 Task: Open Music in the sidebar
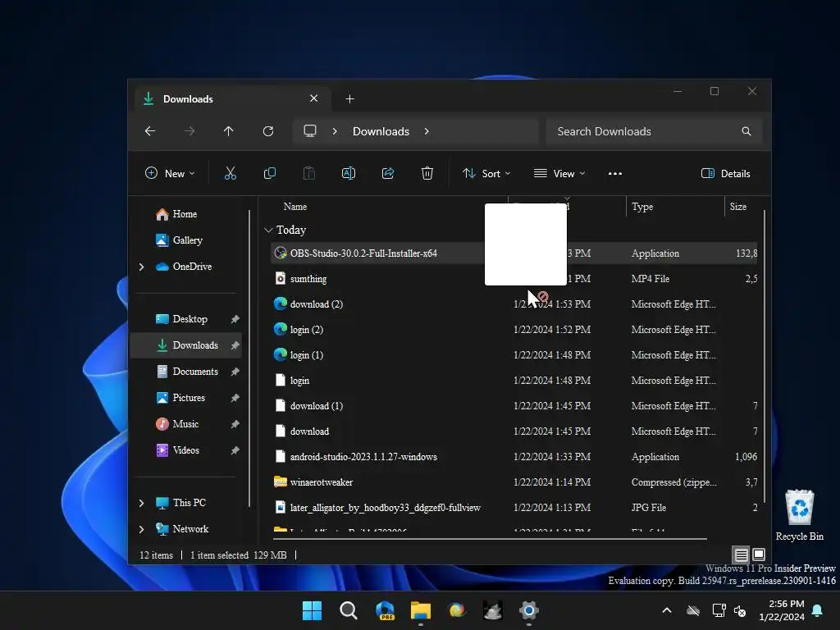click(x=185, y=424)
